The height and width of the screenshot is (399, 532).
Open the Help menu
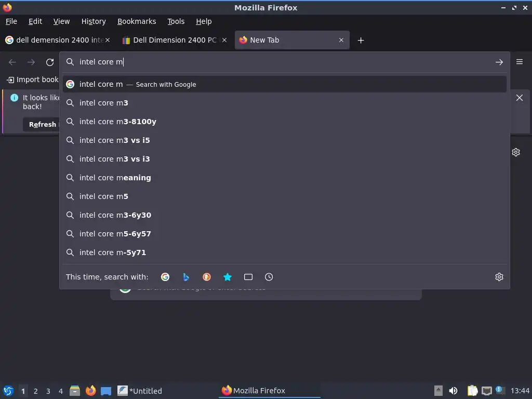coord(204,21)
